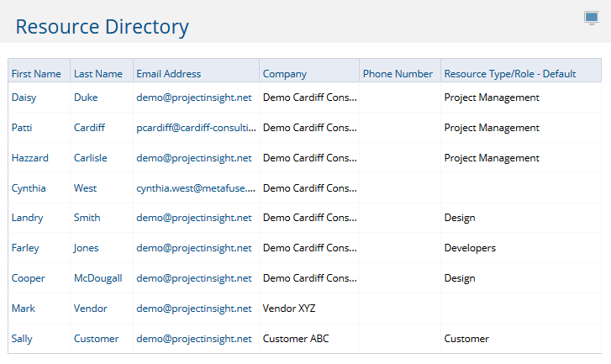Screen dimensions: 611x364
Task: Open the Smith last name link
Action: point(87,218)
